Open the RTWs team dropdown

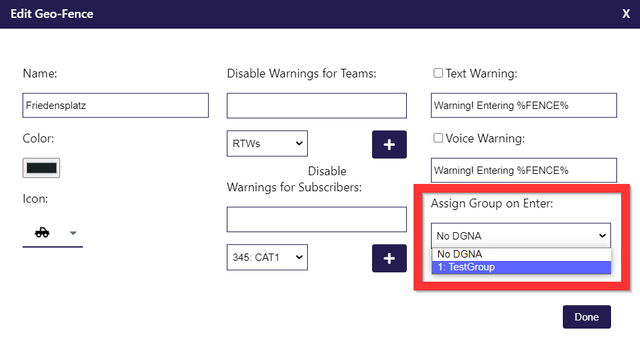click(267, 144)
